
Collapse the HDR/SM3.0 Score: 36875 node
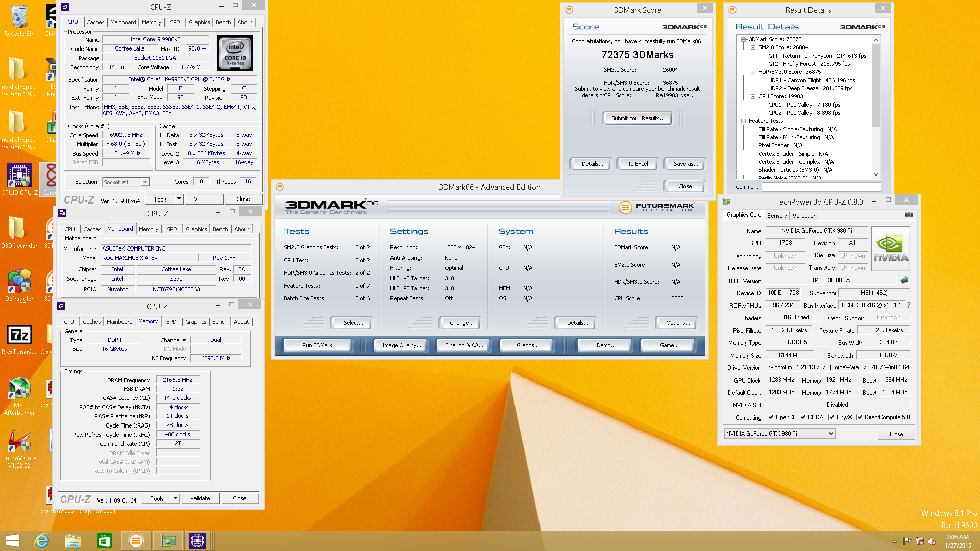[x=753, y=72]
